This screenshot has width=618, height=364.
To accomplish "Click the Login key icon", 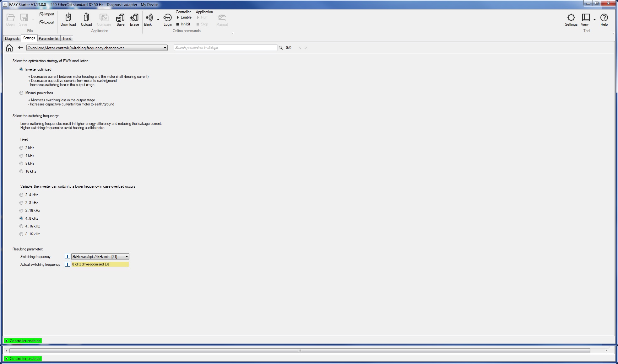I will pos(168,19).
